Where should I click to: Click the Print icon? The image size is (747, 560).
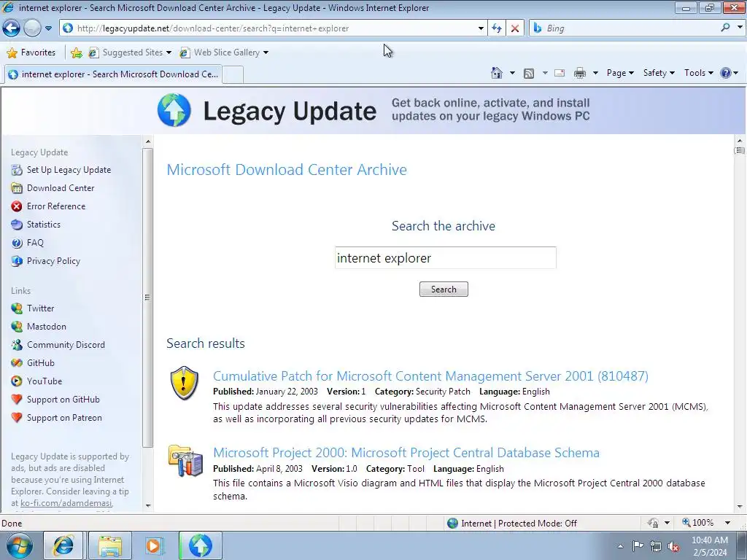[580, 73]
